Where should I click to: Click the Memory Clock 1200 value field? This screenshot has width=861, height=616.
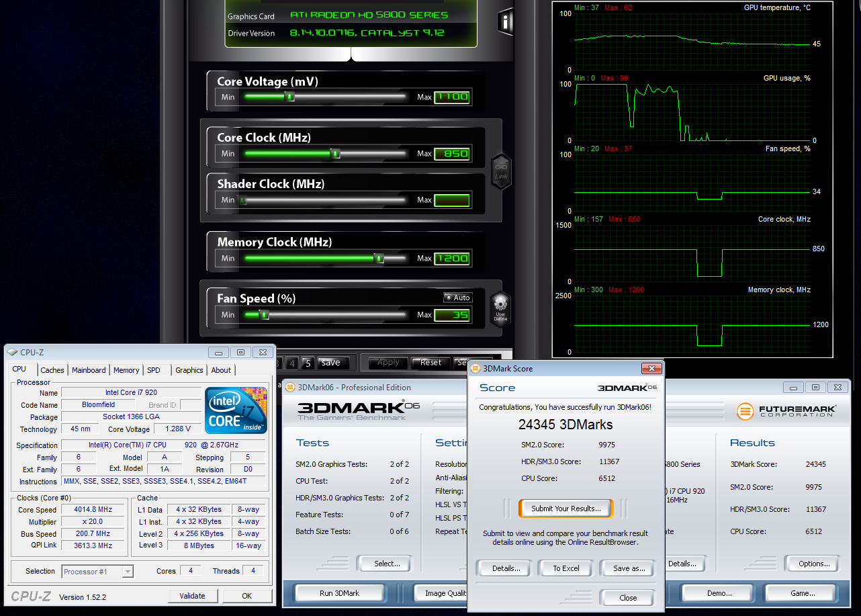point(452,258)
